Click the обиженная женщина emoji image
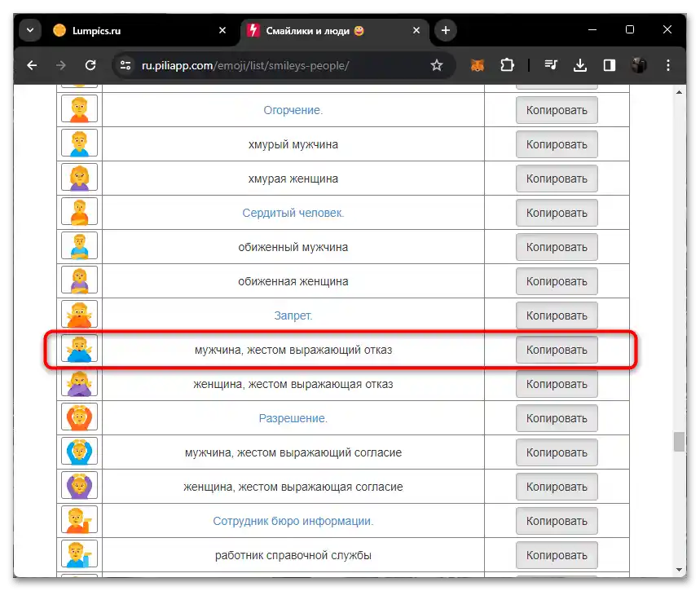The height and width of the screenshot is (591, 700). 80,281
